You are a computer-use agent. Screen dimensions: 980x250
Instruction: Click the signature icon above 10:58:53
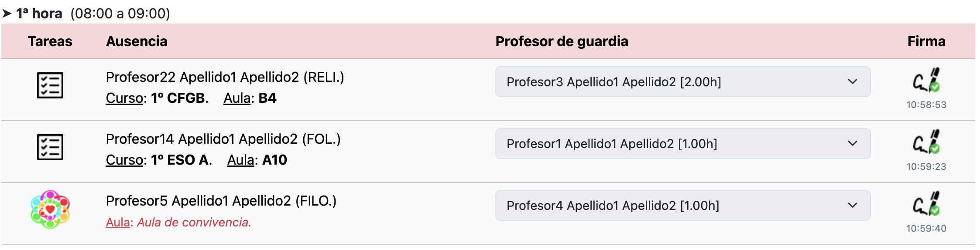click(x=926, y=80)
